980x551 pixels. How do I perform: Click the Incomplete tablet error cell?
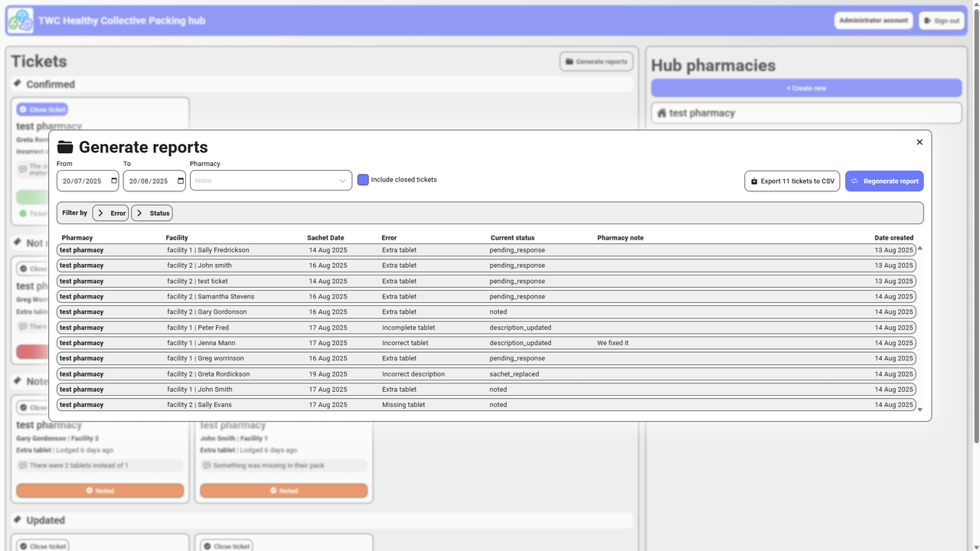pyautogui.click(x=409, y=328)
